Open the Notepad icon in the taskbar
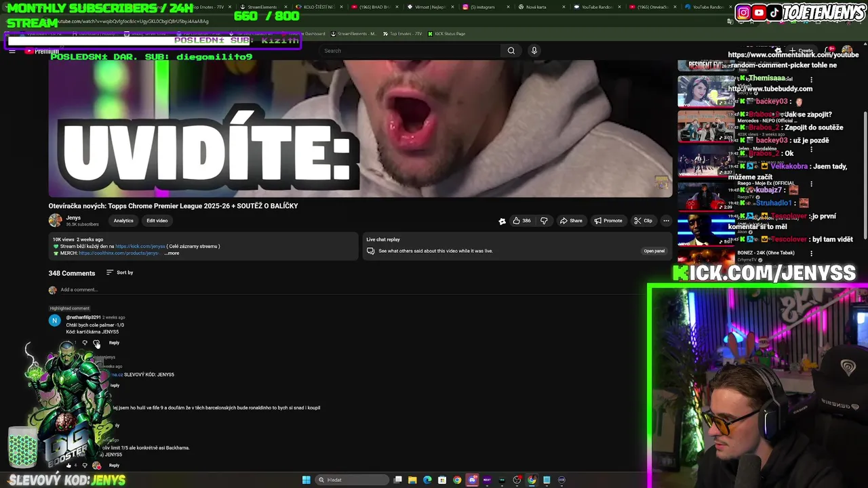 point(547,480)
